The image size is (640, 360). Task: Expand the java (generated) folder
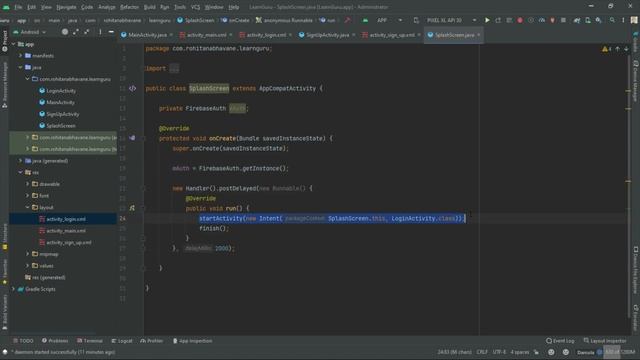click(21, 161)
